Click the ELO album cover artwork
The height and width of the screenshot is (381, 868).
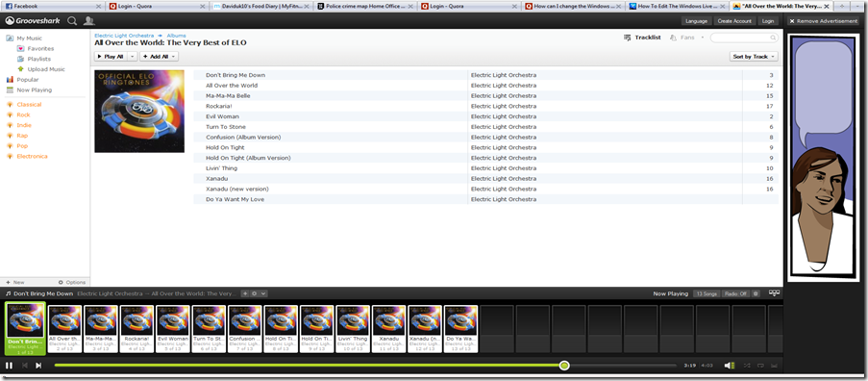coord(139,112)
